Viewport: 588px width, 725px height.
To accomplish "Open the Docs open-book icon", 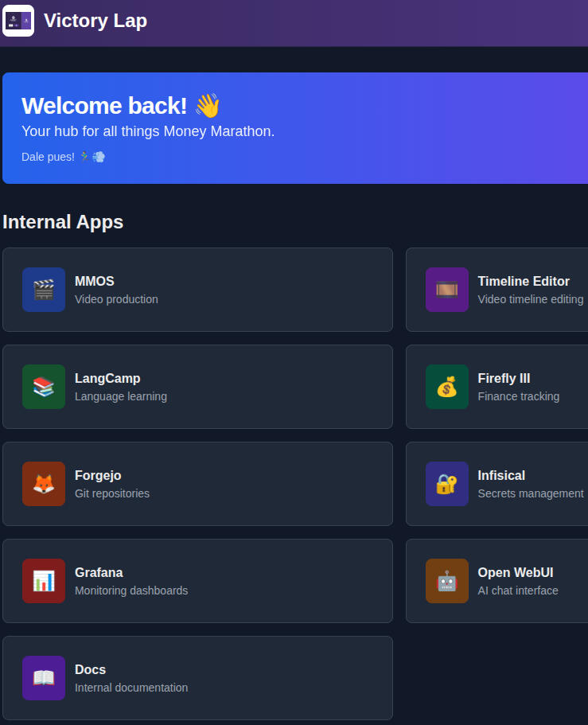I will pos(44,678).
